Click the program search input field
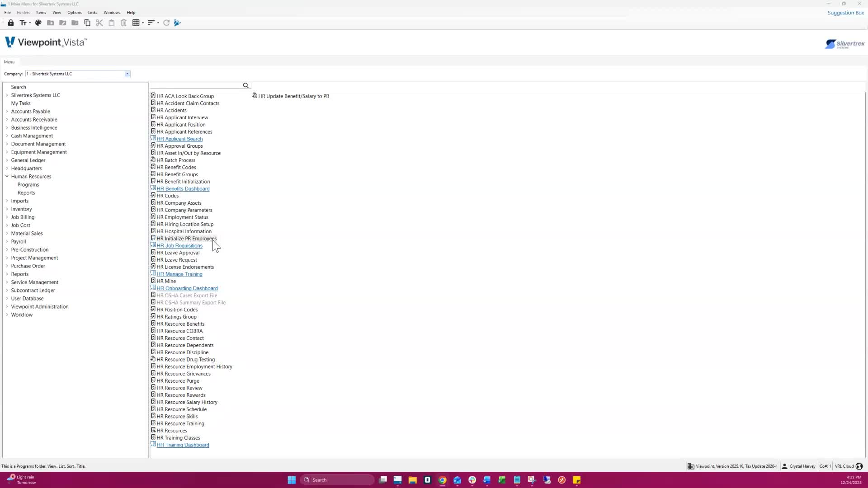Image resolution: width=868 pixels, height=488 pixels. [x=197, y=85]
